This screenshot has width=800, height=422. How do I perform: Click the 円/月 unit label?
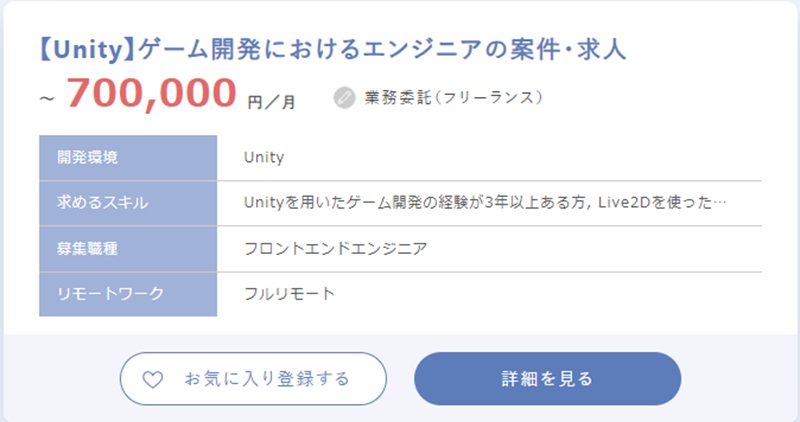[271, 101]
